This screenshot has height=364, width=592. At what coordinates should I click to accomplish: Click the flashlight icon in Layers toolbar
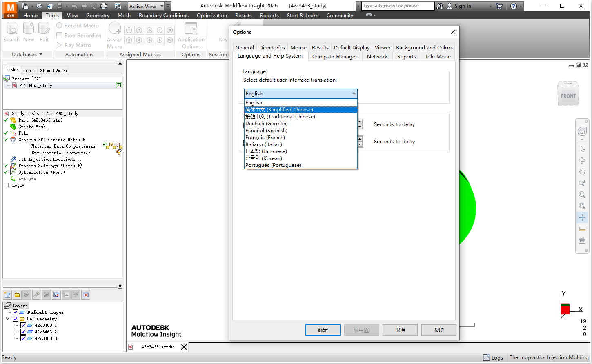point(37,295)
